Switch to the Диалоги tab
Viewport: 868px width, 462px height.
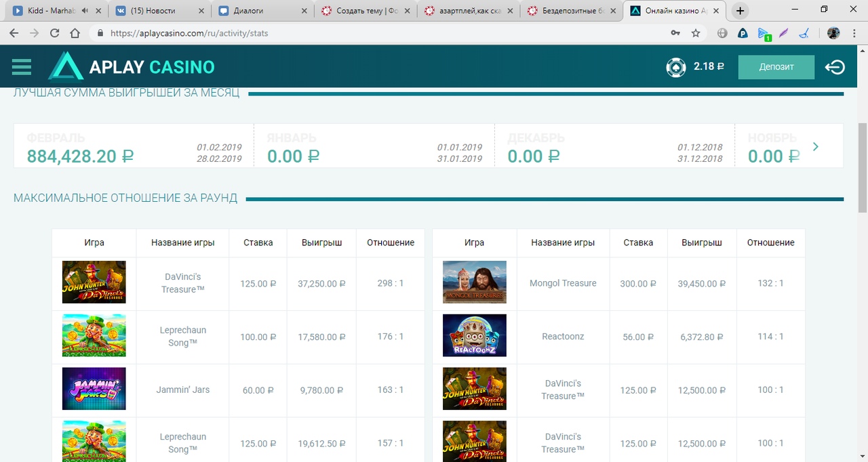[x=262, y=11]
